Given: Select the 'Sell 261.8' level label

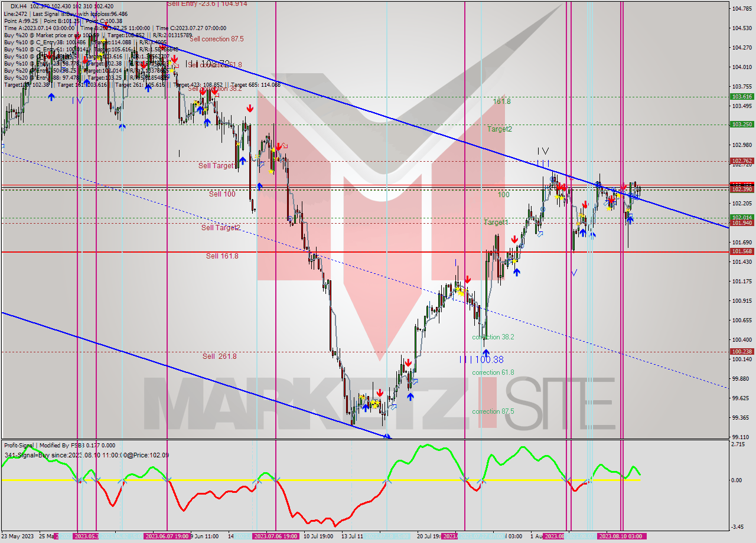Looking at the screenshot, I should coord(219,356).
